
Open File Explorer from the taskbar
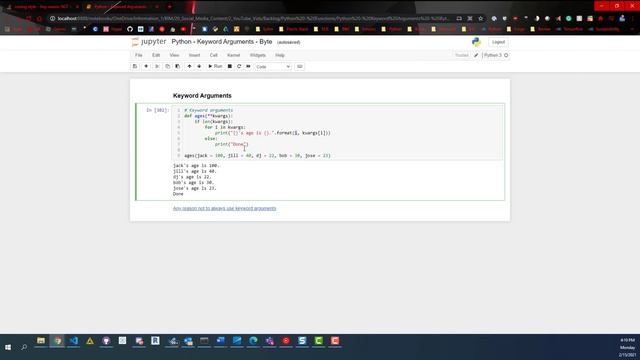(41, 341)
